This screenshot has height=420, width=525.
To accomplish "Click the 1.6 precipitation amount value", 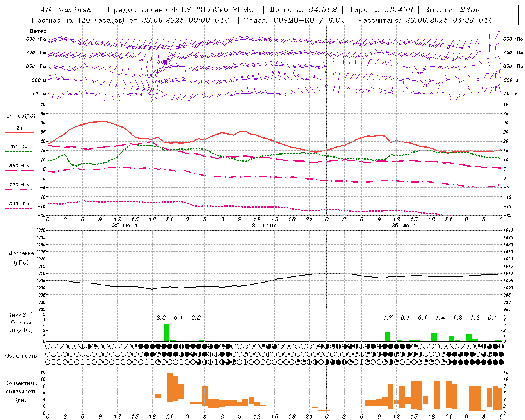I will pos(475,317).
